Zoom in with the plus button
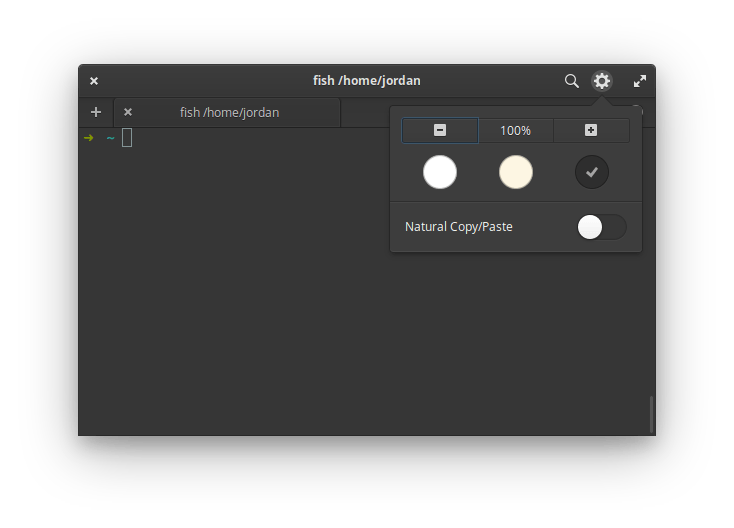734x528 pixels. click(591, 130)
